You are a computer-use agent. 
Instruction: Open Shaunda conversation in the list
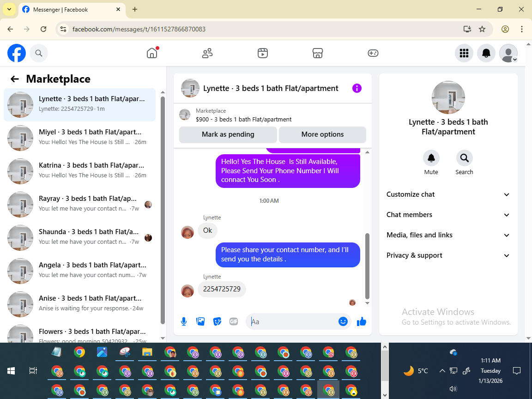tap(80, 237)
